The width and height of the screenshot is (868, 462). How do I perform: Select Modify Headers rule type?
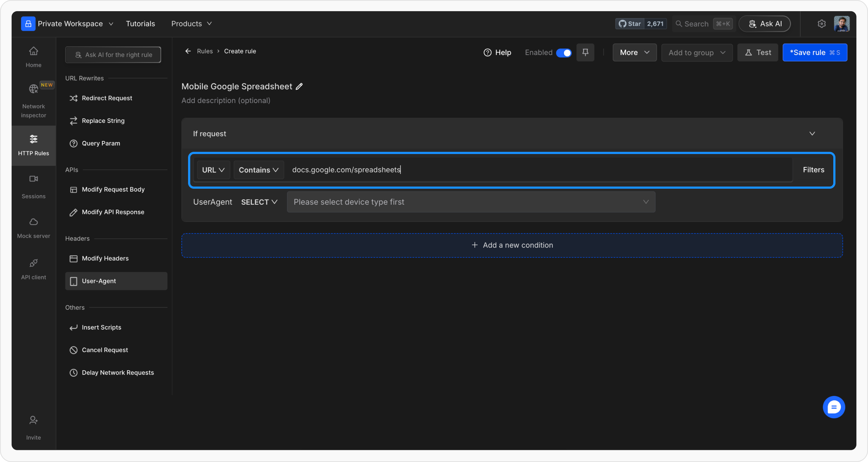pos(105,258)
